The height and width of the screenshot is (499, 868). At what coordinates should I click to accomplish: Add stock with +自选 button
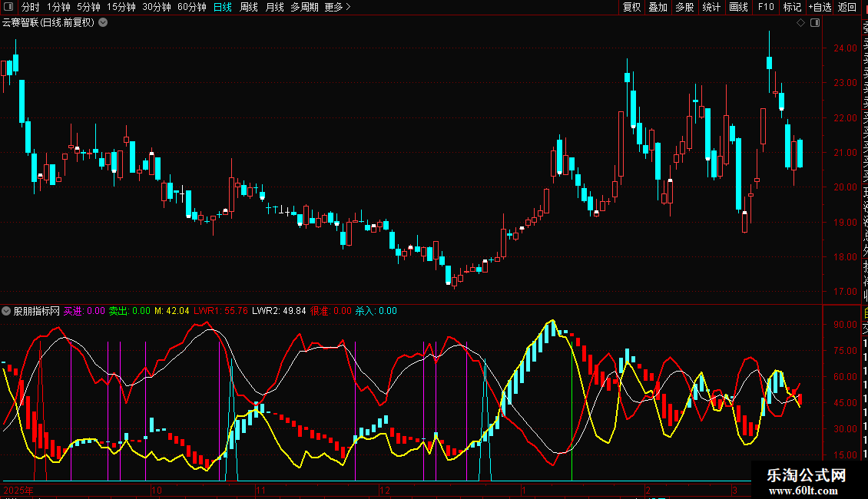[x=820, y=7]
